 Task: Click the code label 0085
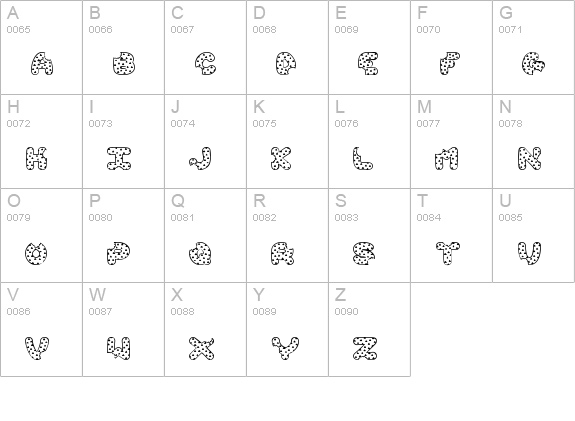pyautogui.click(x=510, y=217)
